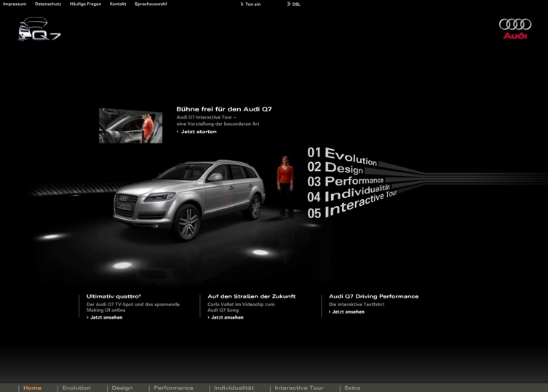Click the Audi Q7 logo icon
The height and width of the screenshot is (392, 548).
coord(39,31)
